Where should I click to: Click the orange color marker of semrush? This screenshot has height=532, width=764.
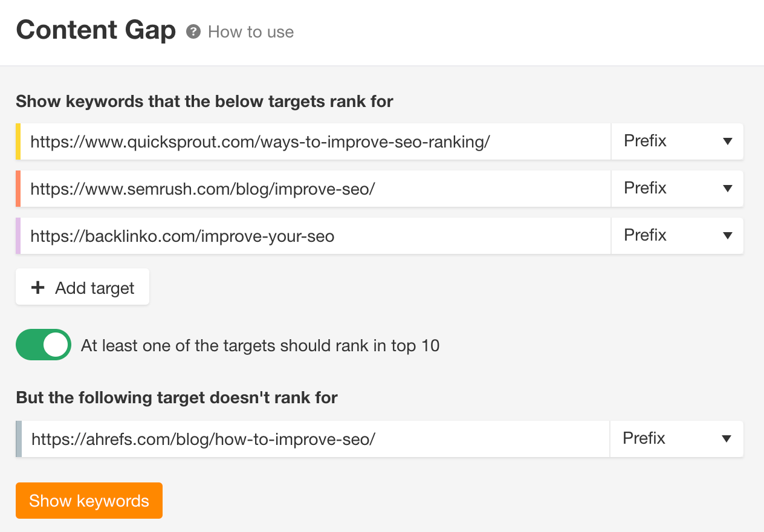(18, 189)
